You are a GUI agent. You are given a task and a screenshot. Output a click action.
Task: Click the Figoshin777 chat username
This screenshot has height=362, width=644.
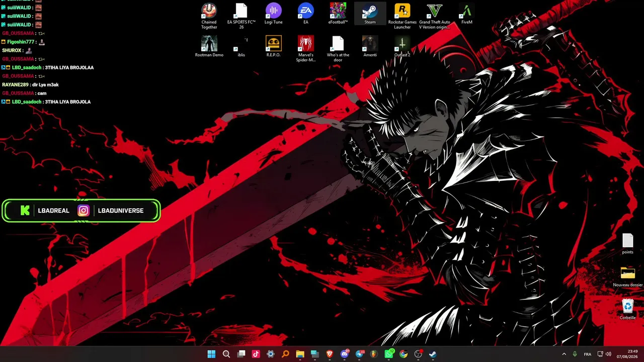[x=21, y=42]
